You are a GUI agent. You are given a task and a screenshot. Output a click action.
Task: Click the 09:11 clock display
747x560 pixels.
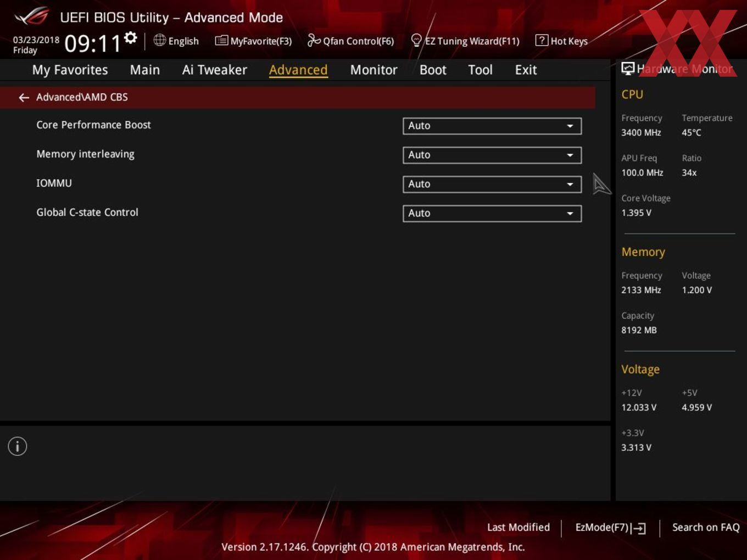click(92, 43)
